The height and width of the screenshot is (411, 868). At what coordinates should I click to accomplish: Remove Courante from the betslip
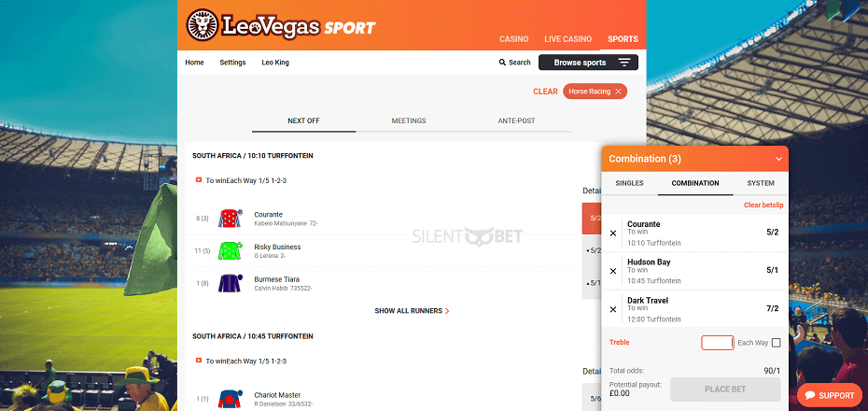pos(613,234)
